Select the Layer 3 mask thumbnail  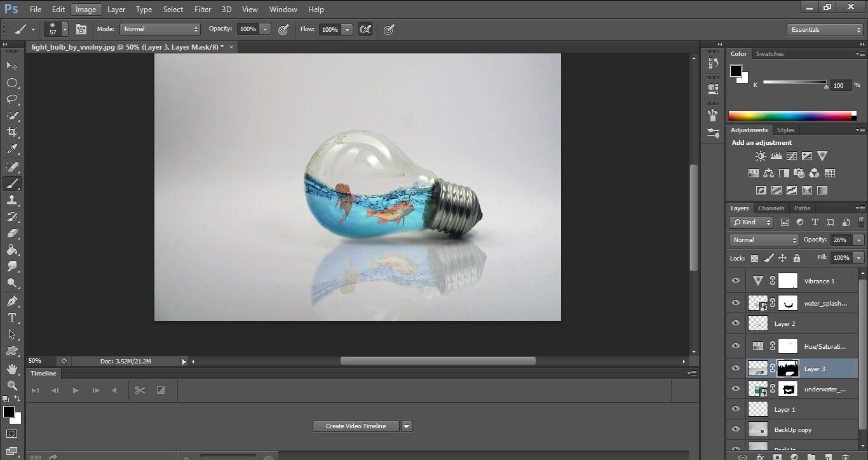(x=788, y=368)
